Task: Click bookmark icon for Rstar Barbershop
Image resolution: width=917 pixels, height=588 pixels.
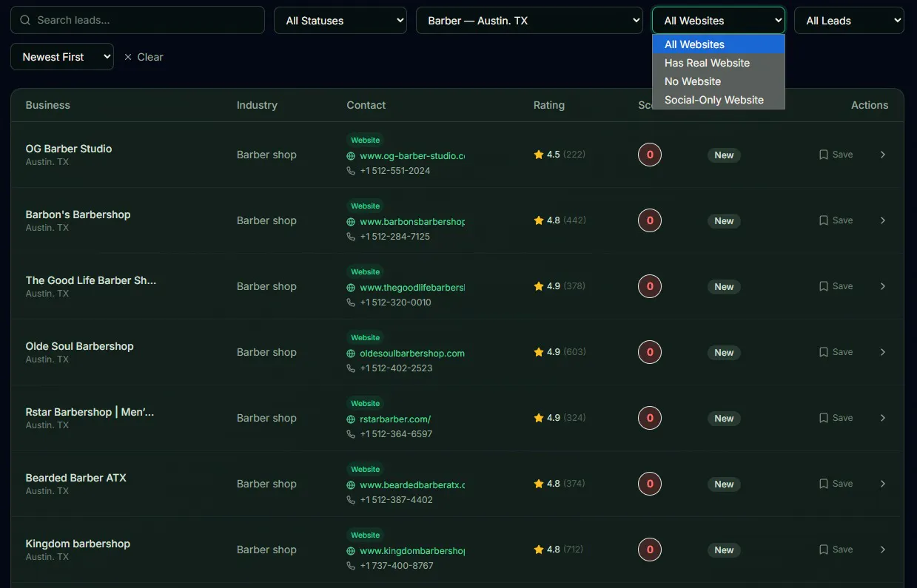Action: tap(824, 418)
